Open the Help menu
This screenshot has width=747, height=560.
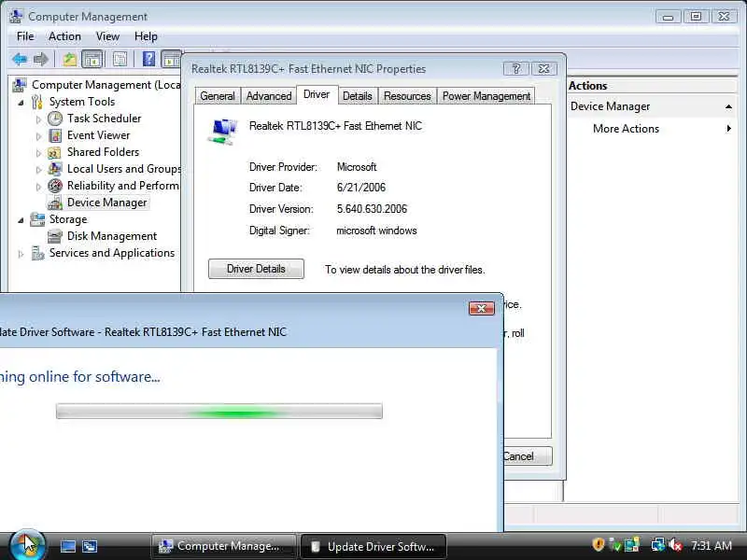146,36
